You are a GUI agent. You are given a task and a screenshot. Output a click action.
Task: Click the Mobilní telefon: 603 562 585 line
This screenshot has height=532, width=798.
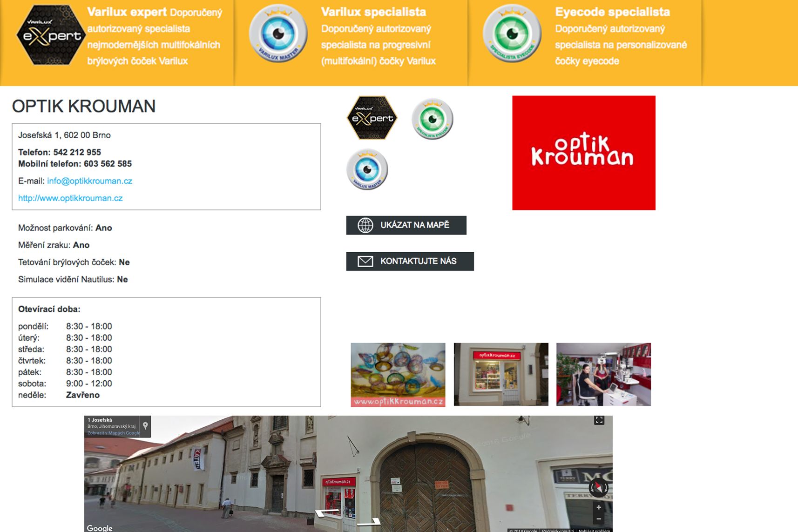click(x=75, y=164)
